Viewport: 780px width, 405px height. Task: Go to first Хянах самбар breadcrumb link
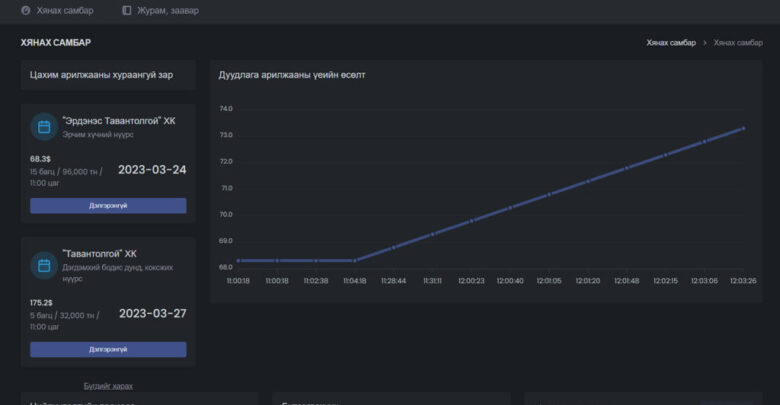pyautogui.click(x=670, y=43)
